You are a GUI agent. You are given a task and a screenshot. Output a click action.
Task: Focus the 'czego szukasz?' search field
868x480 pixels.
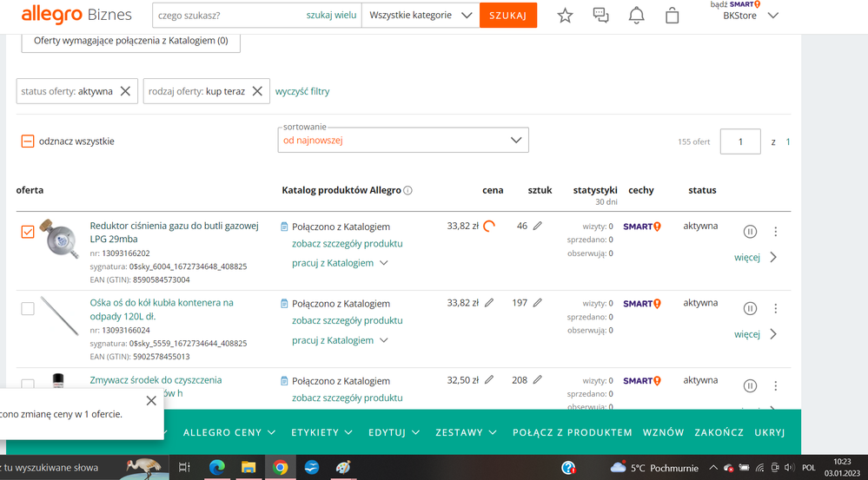coord(229,15)
